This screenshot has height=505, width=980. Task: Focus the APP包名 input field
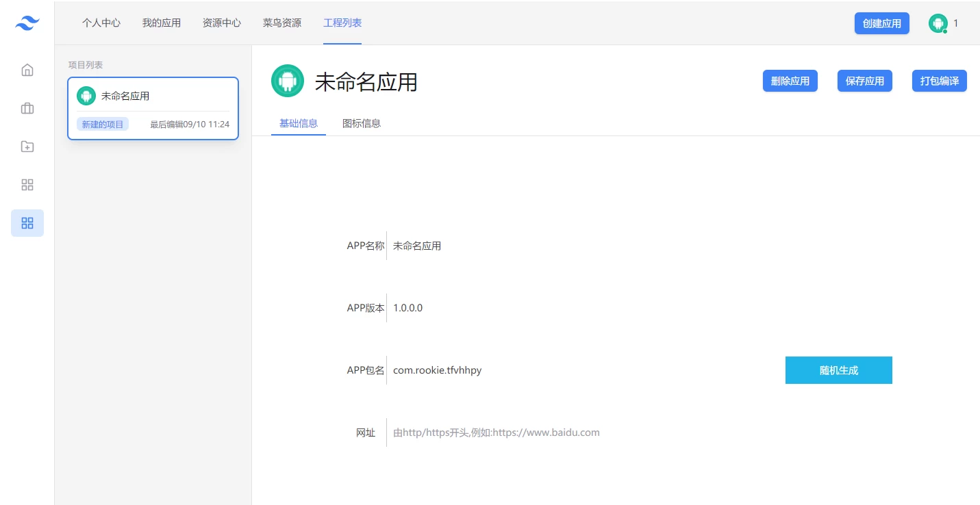coord(586,370)
